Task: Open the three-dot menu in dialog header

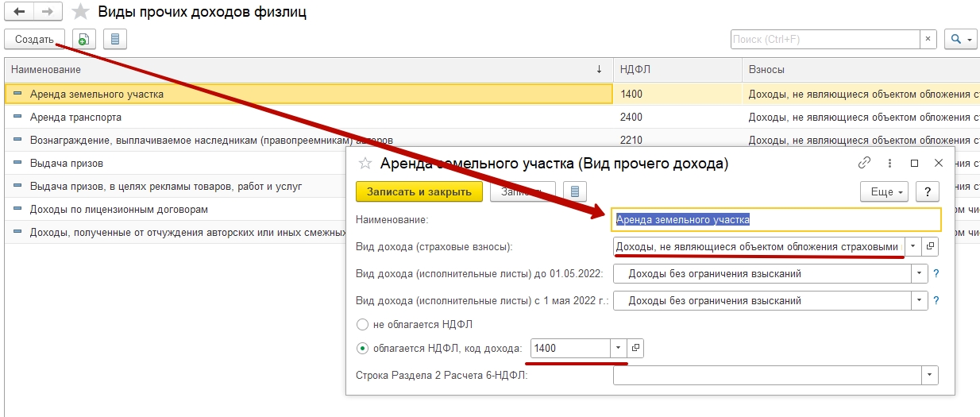Action: [x=889, y=163]
